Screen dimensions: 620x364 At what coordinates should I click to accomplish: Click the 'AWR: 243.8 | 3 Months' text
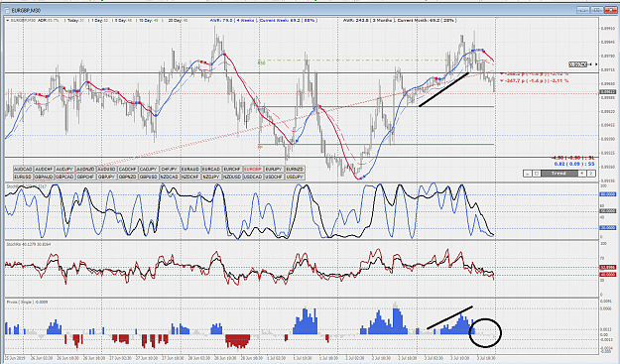[368, 20]
